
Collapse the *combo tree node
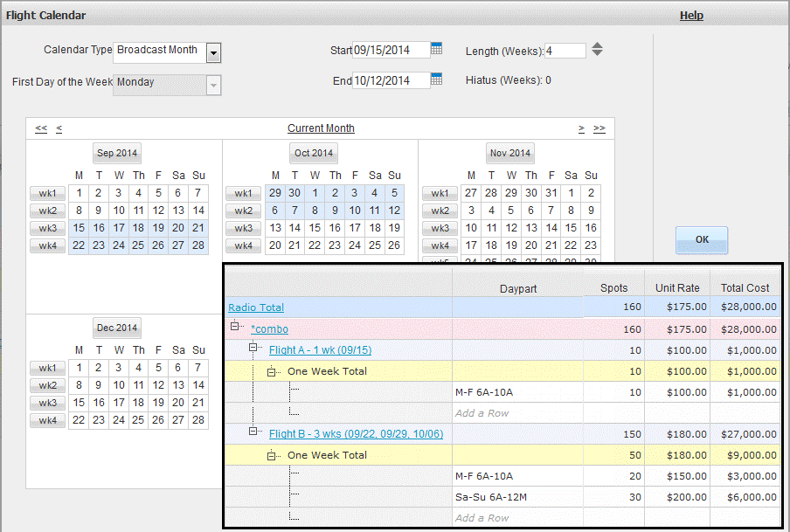tap(235, 326)
